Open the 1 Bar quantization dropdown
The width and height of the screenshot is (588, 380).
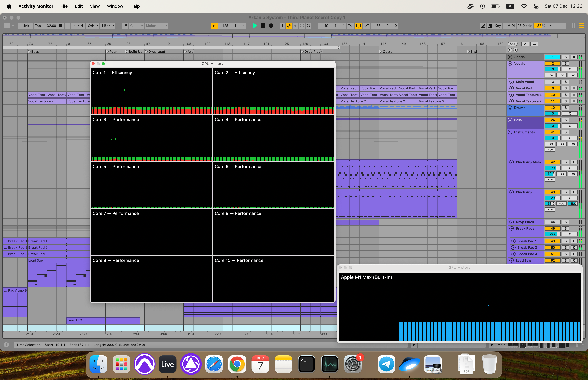(x=108, y=26)
